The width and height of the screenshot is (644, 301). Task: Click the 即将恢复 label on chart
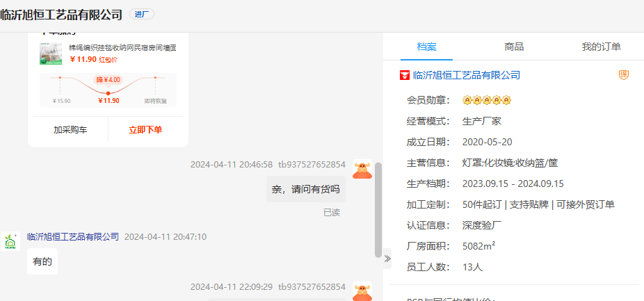click(x=156, y=101)
